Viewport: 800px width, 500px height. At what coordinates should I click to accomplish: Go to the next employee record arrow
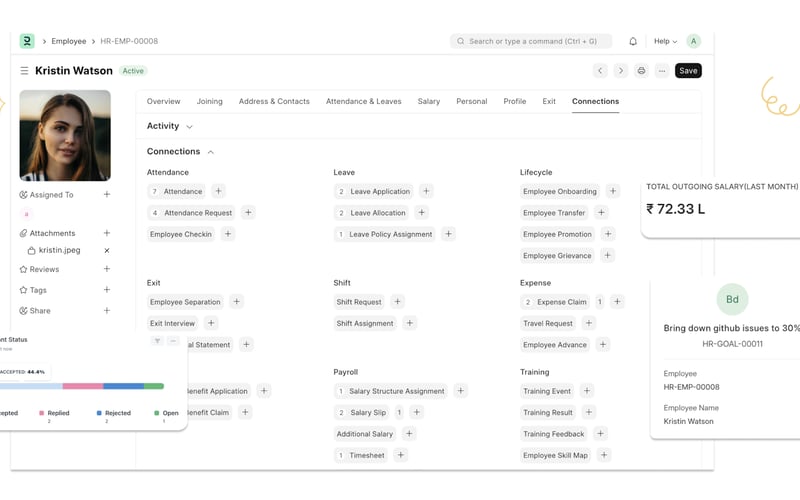coord(620,71)
